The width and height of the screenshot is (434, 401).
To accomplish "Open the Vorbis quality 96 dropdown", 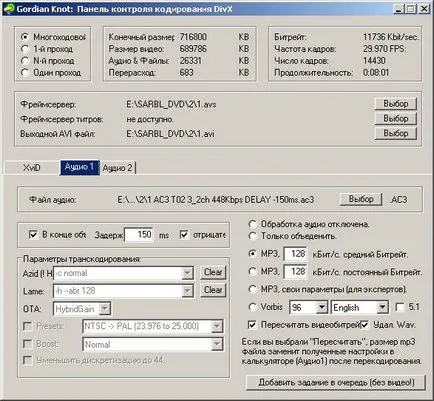I will (321, 307).
